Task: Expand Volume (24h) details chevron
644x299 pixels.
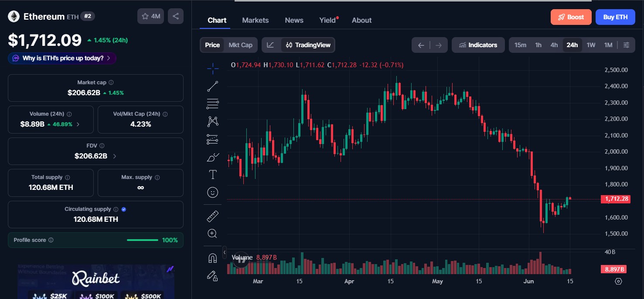Action: (x=78, y=124)
